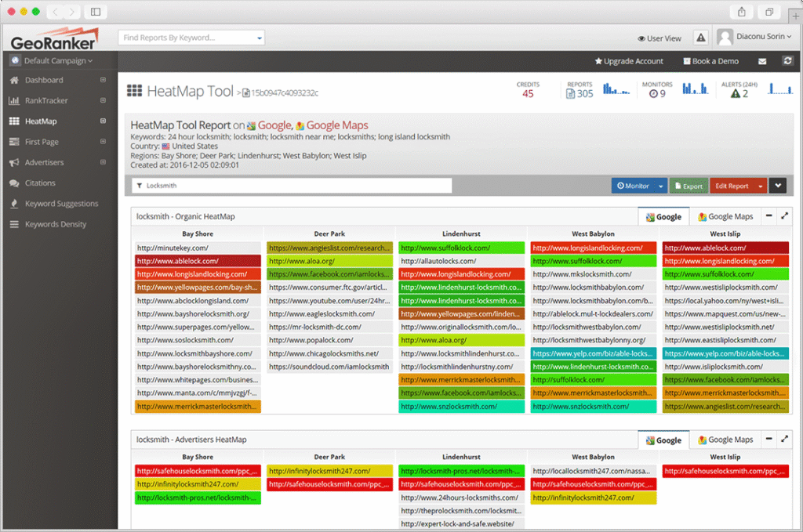Viewport: 803px width, 532px height.
Task: Toggle User View mode
Action: click(659, 37)
